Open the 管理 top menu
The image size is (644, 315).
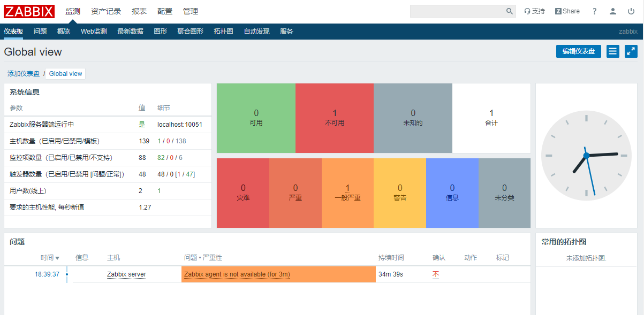point(191,11)
